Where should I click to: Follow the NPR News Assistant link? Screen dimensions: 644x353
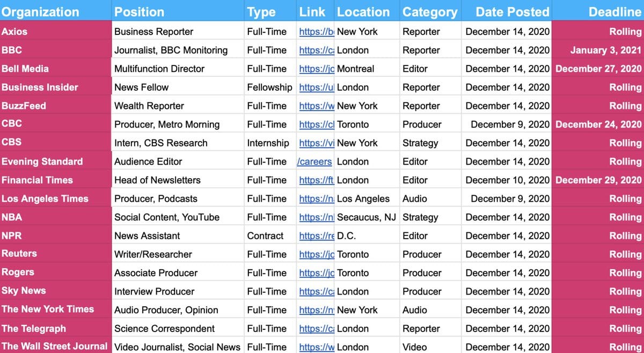click(x=316, y=236)
